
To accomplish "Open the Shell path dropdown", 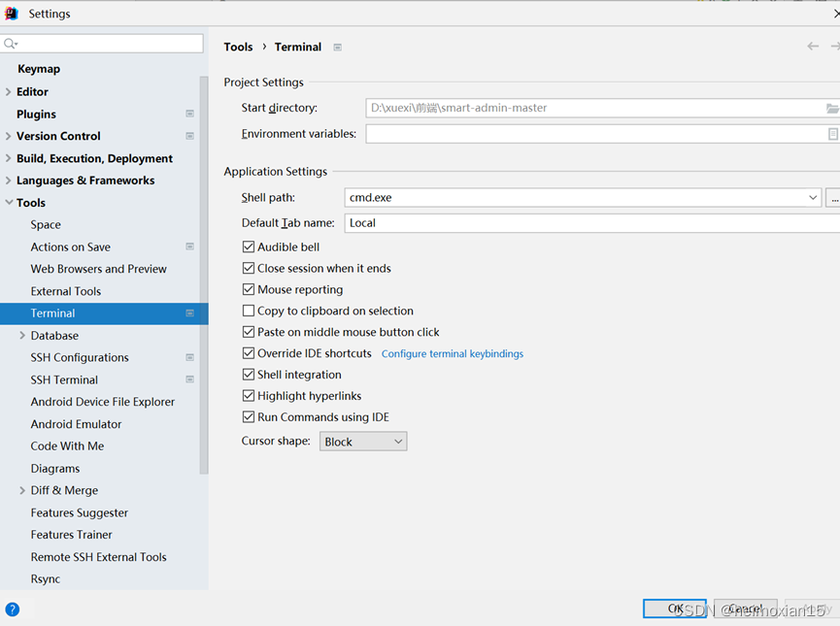I will 813,198.
